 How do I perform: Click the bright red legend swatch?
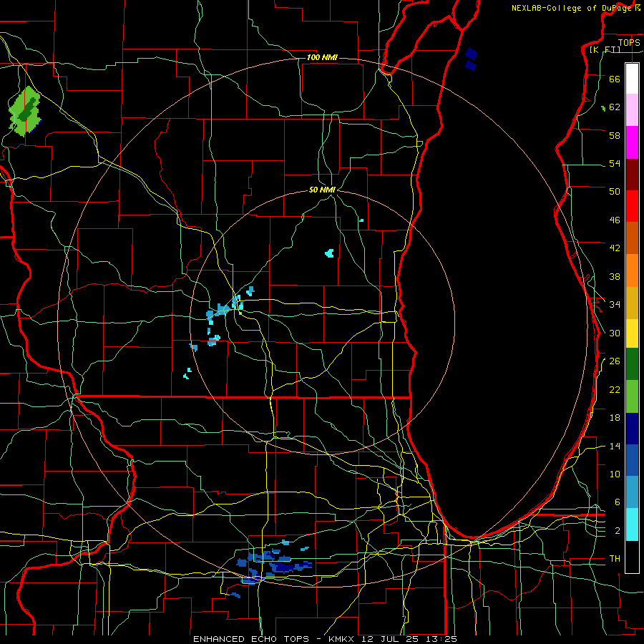pyautogui.click(x=632, y=206)
